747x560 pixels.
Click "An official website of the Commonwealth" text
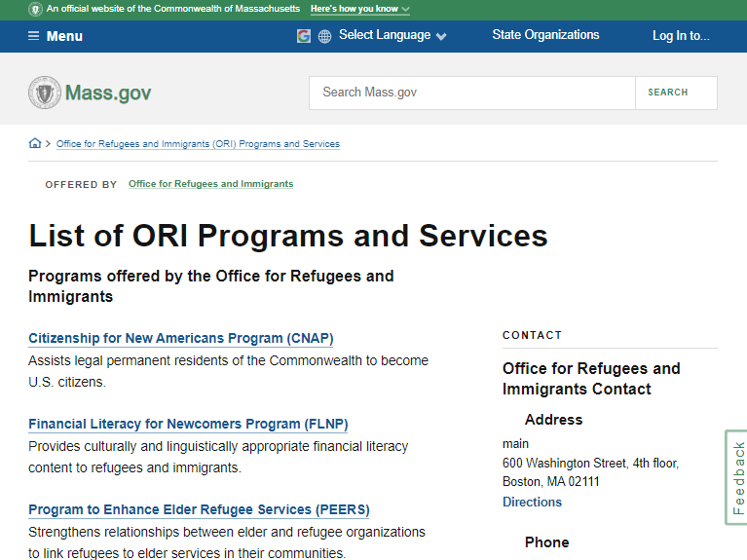click(173, 9)
